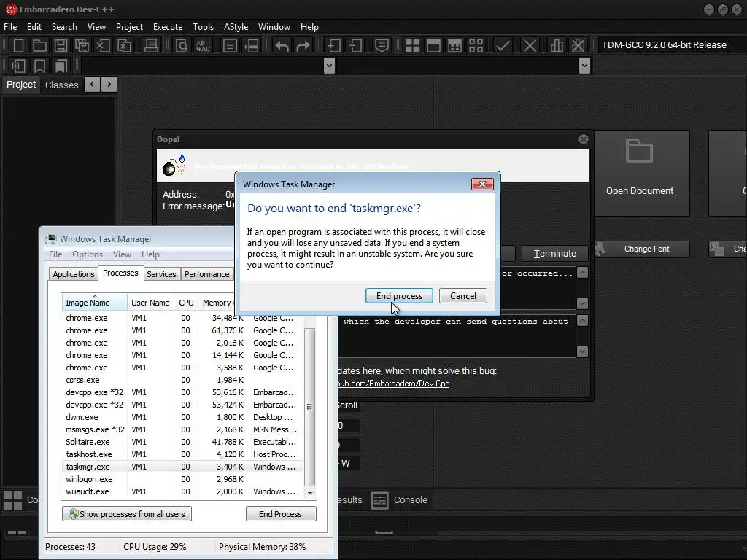The image size is (747, 560).
Task: Click the Open file folder toolbar icon
Action: tap(39, 46)
